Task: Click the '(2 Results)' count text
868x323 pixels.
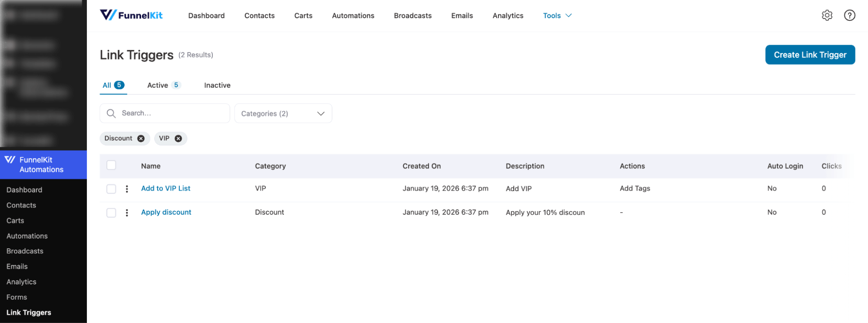Action: pyautogui.click(x=195, y=55)
